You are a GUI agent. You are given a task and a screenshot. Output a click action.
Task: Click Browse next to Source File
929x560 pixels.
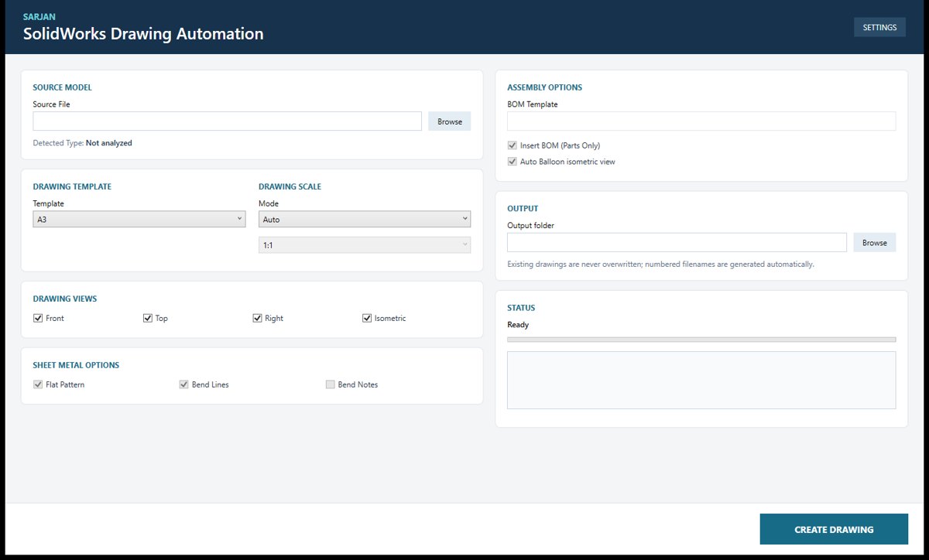(x=450, y=121)
